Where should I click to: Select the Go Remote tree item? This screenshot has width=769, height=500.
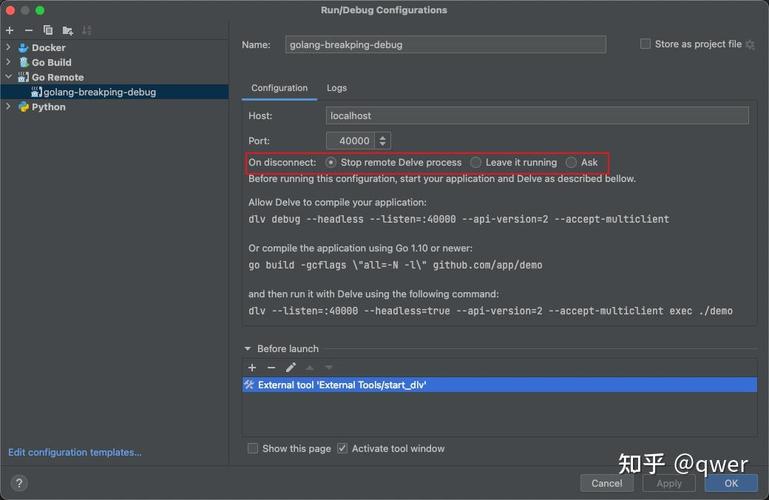click(57, 77)
